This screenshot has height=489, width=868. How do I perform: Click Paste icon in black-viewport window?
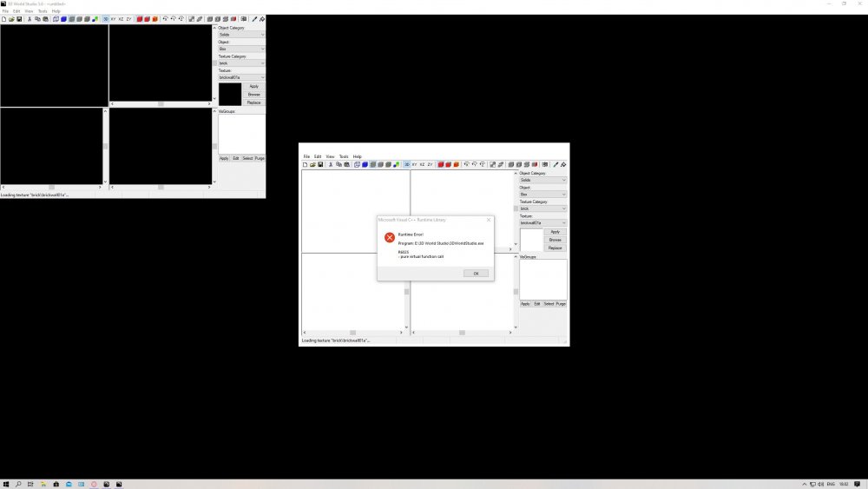click(x=45, y=19)
